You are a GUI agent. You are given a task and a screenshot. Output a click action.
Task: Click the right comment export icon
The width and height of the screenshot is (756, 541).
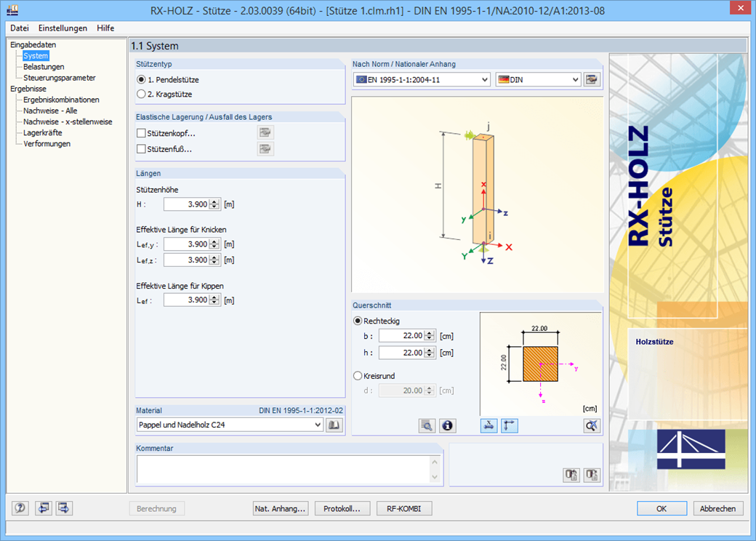[x=592, y=475]
